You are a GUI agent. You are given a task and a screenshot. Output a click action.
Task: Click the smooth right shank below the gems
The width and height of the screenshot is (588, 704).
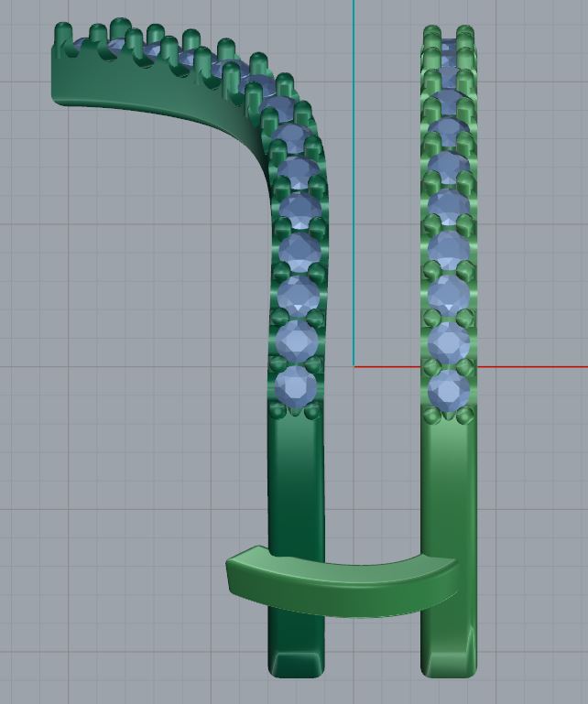pyautogui.click(x=449, y=485)
